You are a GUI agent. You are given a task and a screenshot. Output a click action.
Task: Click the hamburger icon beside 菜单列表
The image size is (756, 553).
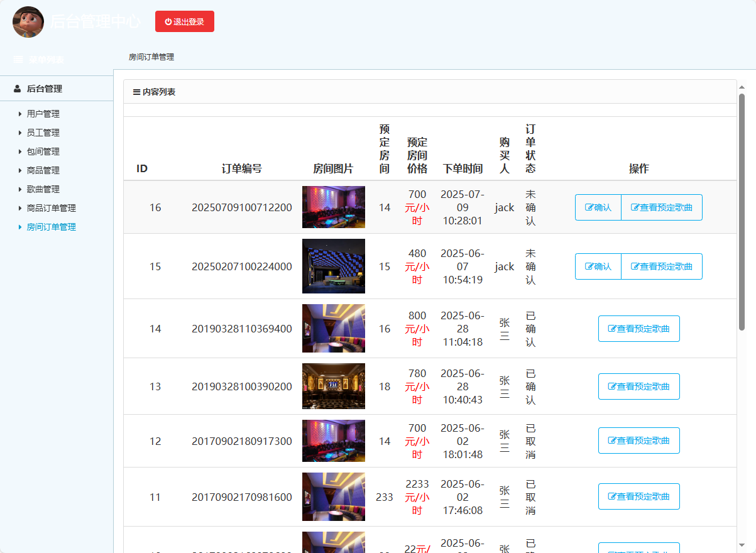pyautogui.click(x=17, y=59)
